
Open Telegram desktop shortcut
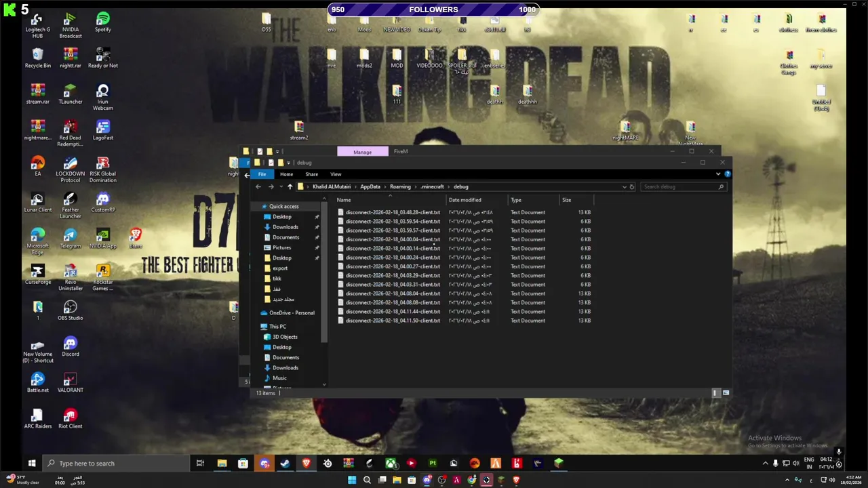click(x=71, y=239)
